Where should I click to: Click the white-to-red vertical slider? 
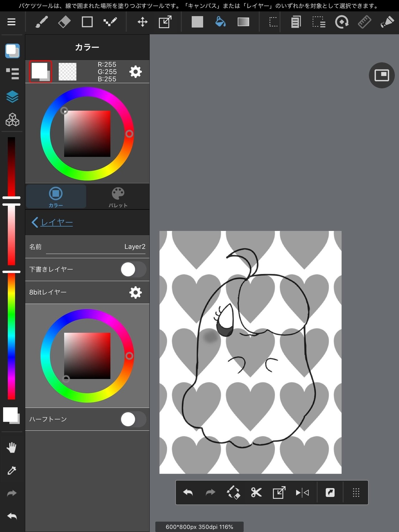pyautogui.click(x=12, y=235)
